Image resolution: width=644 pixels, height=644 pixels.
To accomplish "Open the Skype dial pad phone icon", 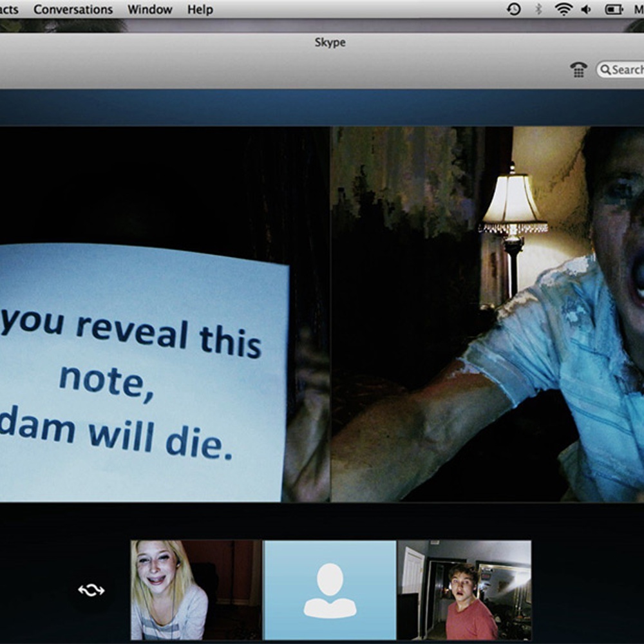I will click(x=579, y=70).
